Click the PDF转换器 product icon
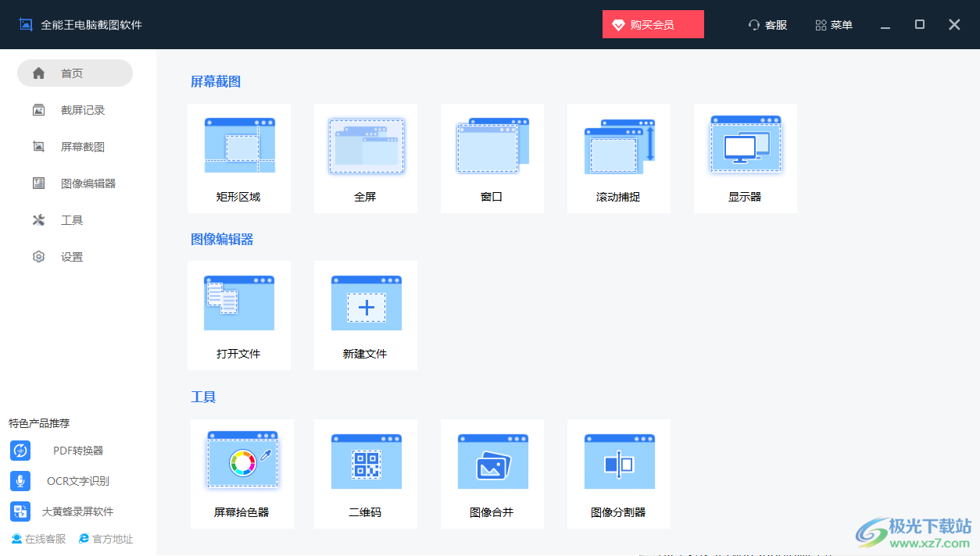The height and width of the screenshot is (556, 980). [x=20, y=451]
